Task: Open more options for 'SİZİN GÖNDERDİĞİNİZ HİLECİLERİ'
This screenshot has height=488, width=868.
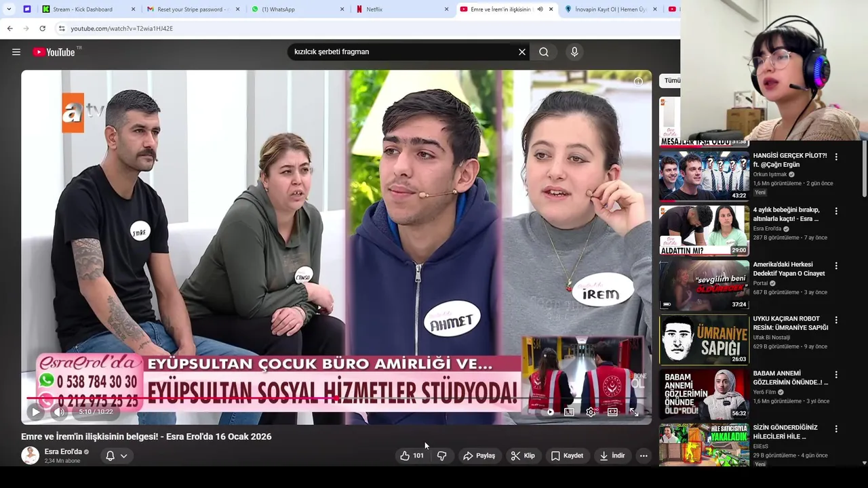Action: 836,429
